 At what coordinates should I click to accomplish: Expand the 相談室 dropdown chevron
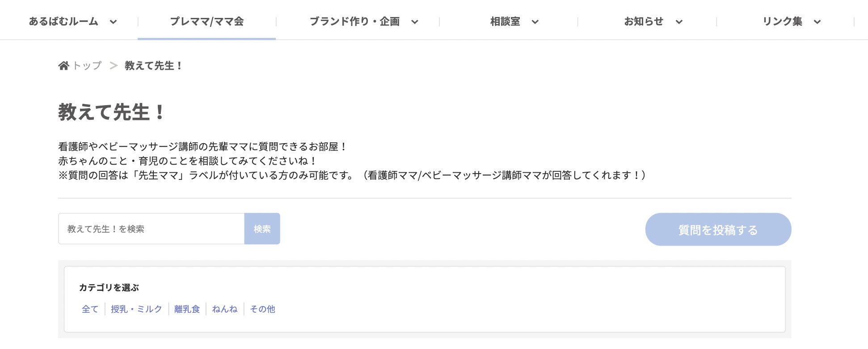point(535,22)
